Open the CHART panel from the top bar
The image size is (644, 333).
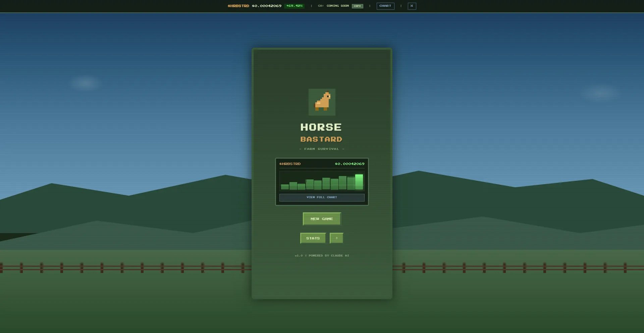(385, 6)
